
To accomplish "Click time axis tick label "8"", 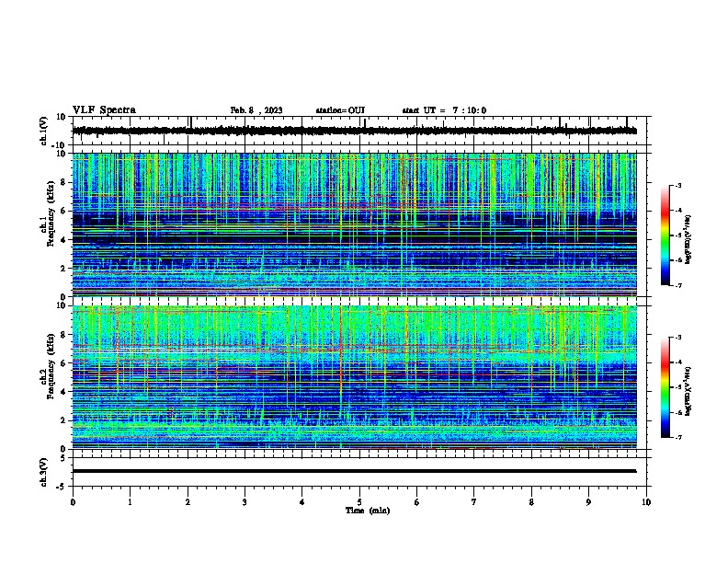I will (531, 502).
